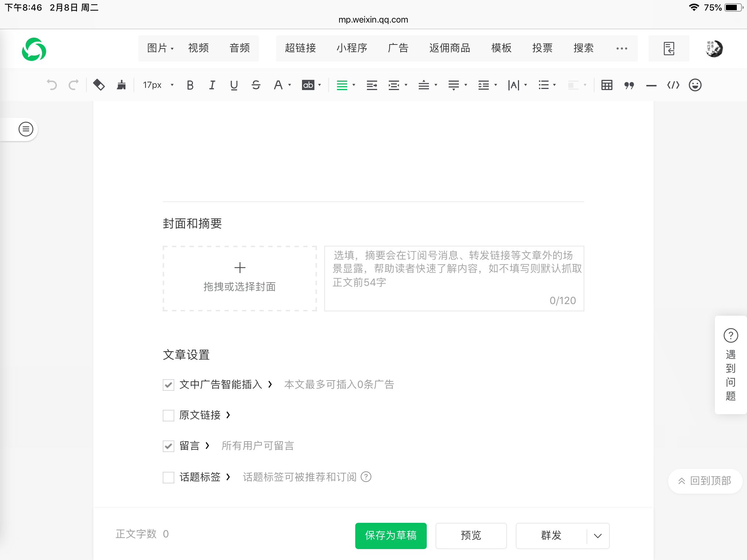Apply strikethrough formatting
The image size is (747, 560).
click(x=256, y=85)
